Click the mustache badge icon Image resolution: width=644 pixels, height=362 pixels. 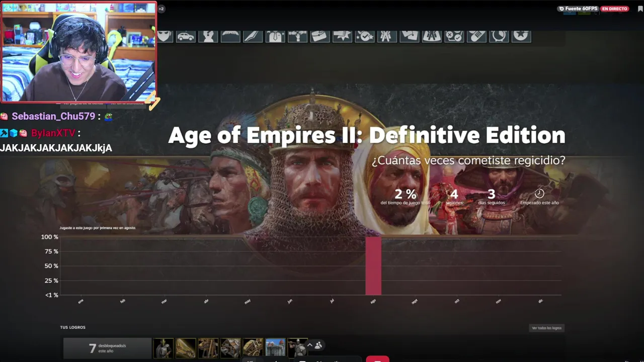point(230,36)
